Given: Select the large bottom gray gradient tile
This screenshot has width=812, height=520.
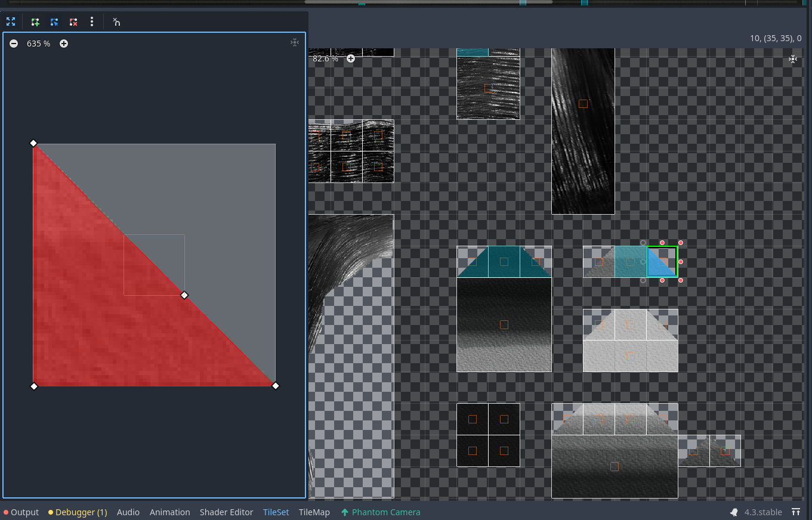Looking at the screenshot, I should [x=615, y=466].
